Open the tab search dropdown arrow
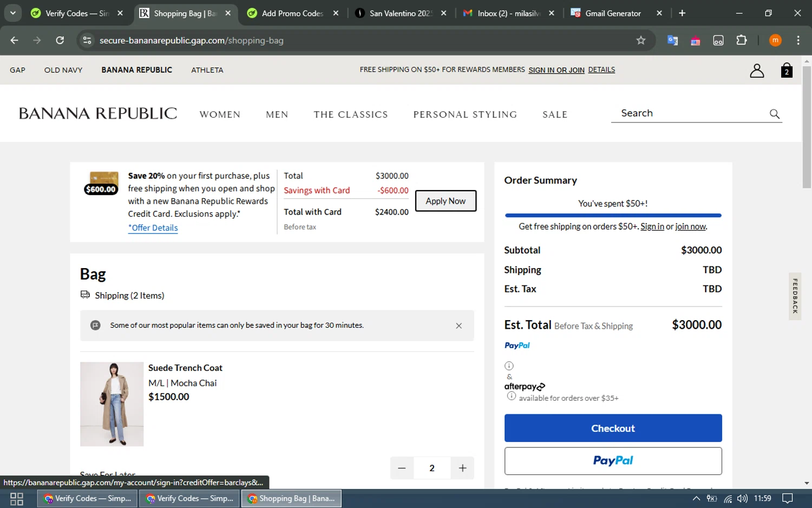This screenshot has height=508, width=812. [x=12, y=13]
